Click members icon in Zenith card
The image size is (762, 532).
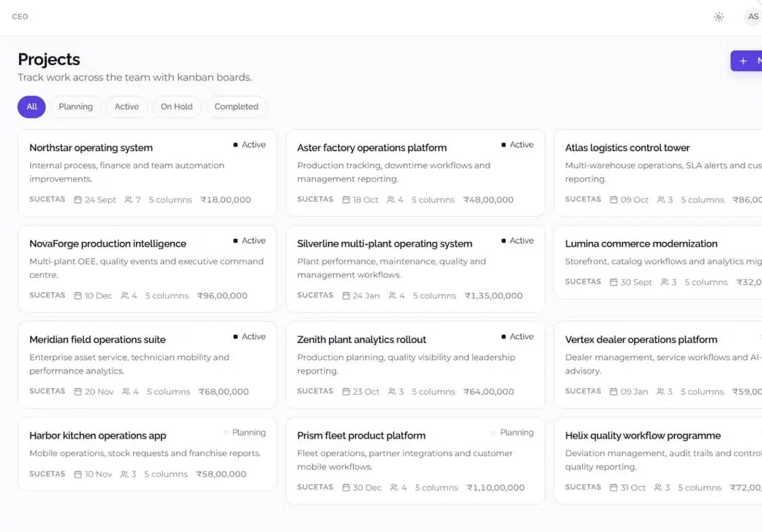(x=392, y=391)
